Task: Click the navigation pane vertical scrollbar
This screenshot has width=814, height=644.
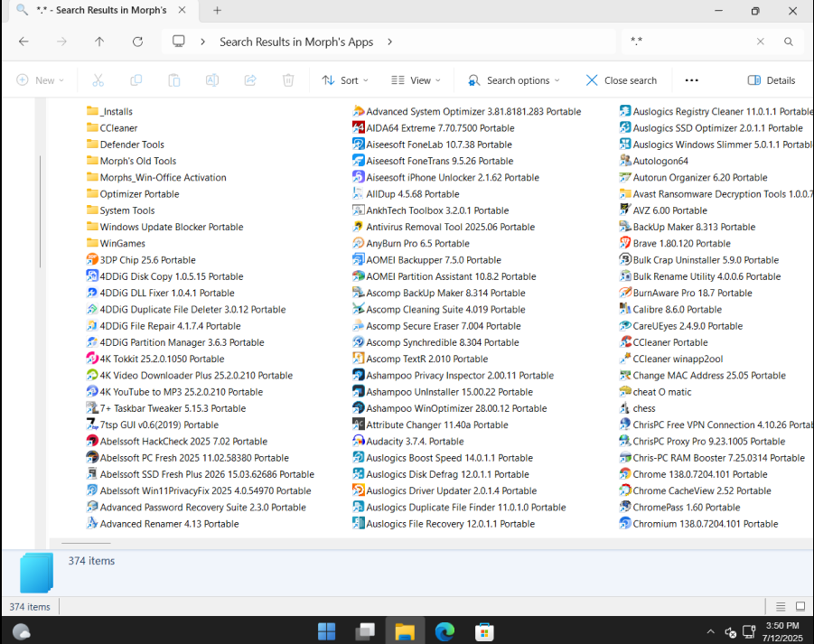Action: (x=40, y=211)
